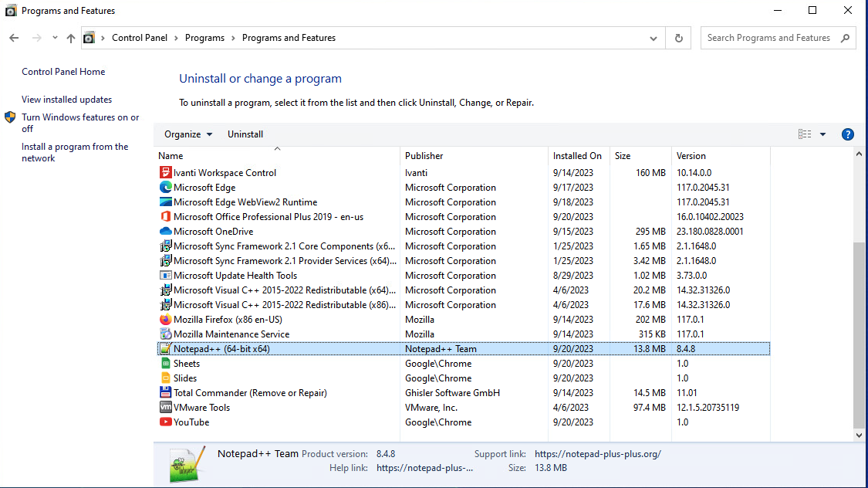The width and height of the screenshot is (868, 488).
Task: Expand the chevron after Control Panel breadcrumb
Action: (176, 38)
